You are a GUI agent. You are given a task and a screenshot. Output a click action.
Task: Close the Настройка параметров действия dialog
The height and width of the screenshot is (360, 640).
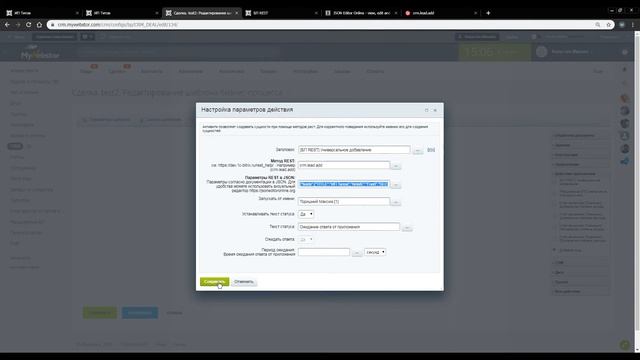(435, 110)
